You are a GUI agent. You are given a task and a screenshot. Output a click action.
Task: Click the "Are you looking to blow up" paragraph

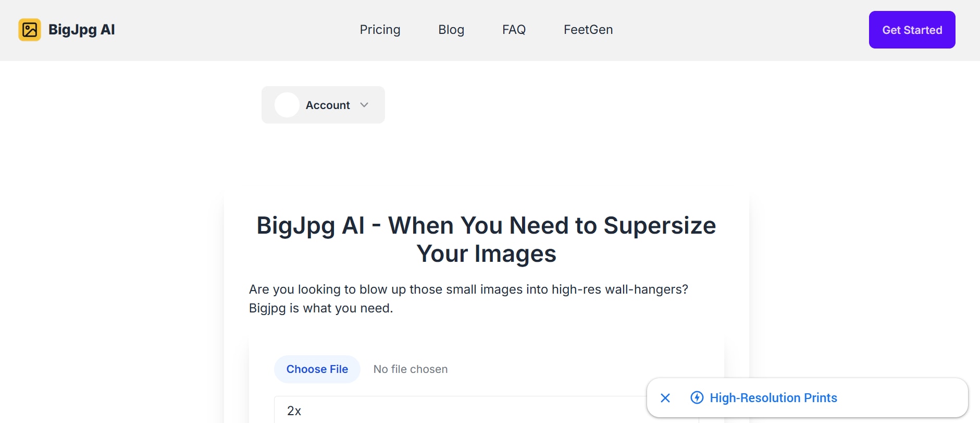tap(468, 289)
